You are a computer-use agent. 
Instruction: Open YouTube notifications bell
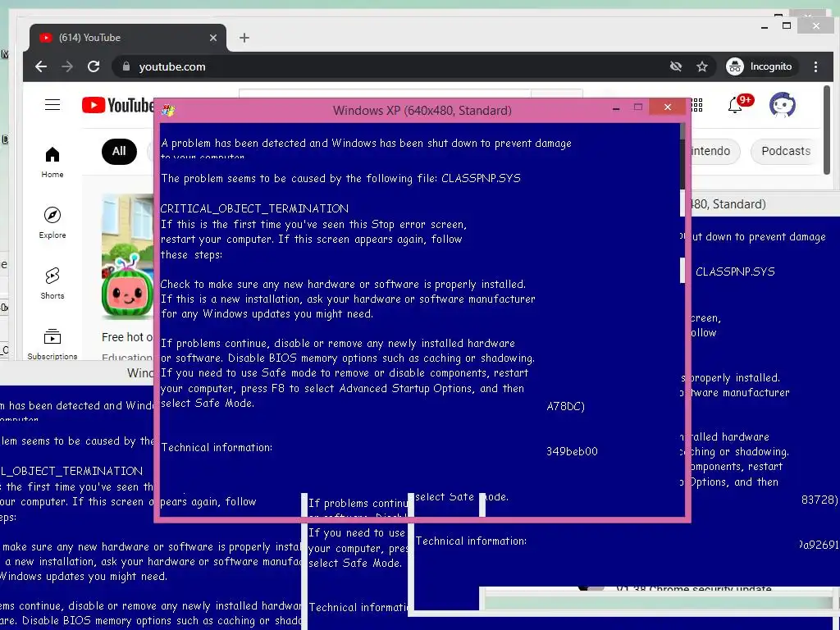point(736,105)
